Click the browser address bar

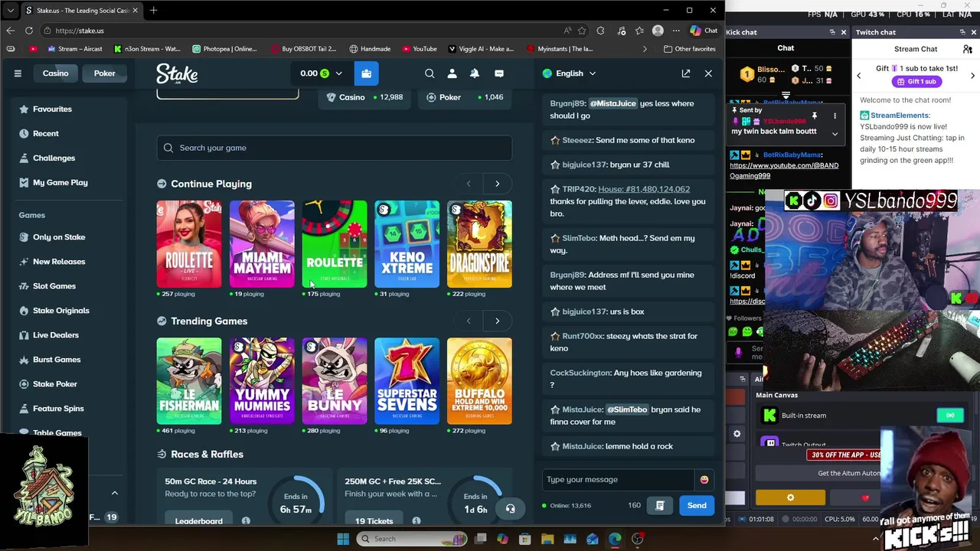(306, 31)
